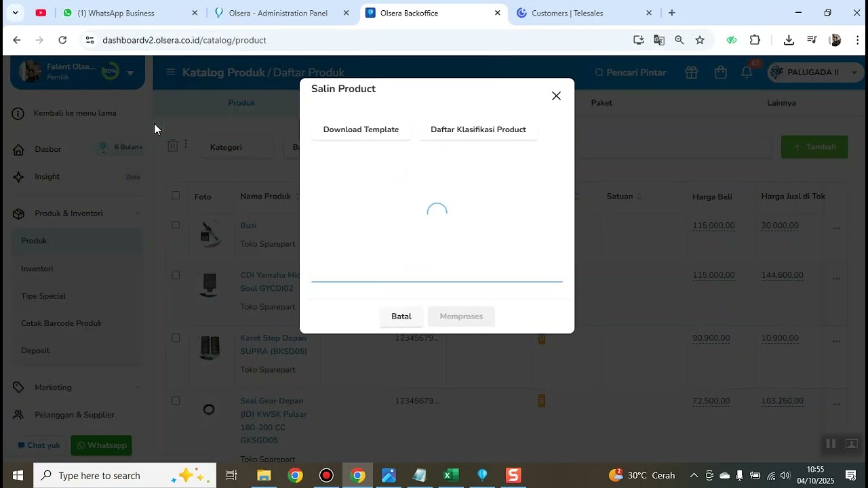Screen dimensions: 868x488
Task: Switch to WhatsApp Business tab
Action: [x=130, y=13]
